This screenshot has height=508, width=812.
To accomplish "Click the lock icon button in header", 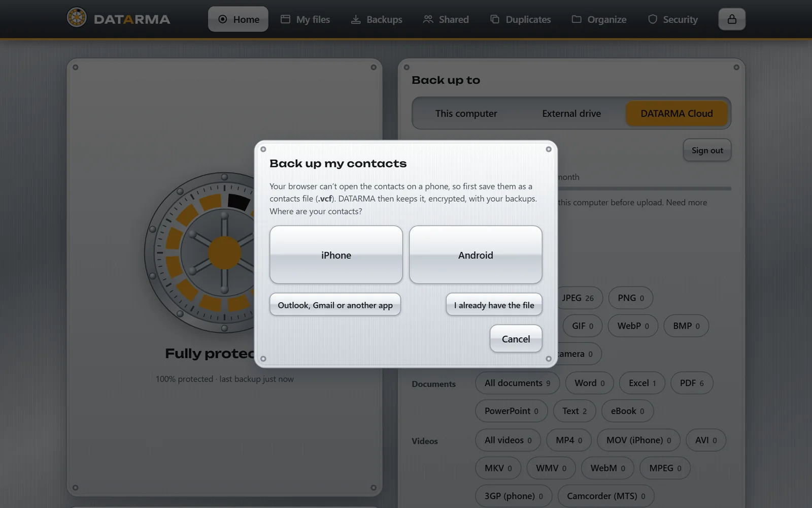I will [x=732, y=19].
